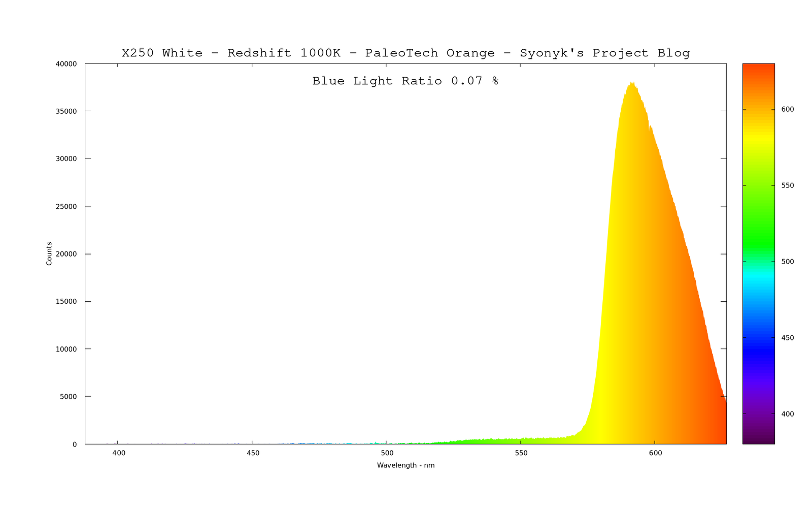Click the 5000 label on the Counts axis

[x=67, y=397]
